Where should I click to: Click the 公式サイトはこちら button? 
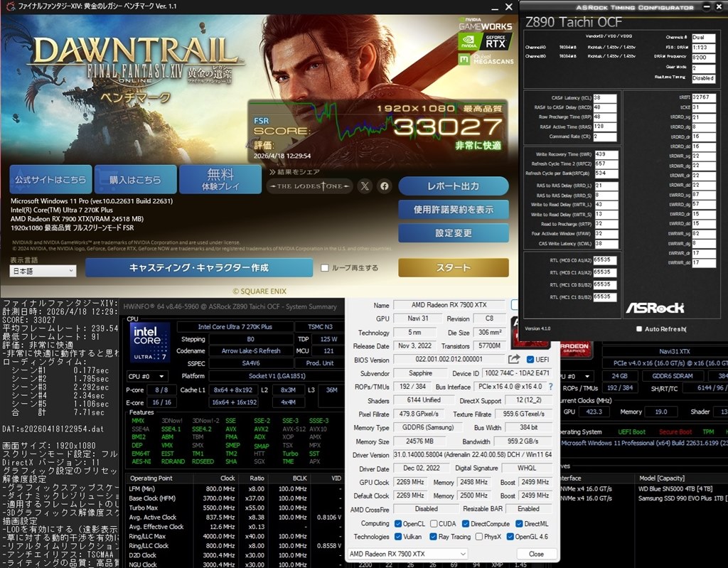pyautogui.click(x=50, y=179)
